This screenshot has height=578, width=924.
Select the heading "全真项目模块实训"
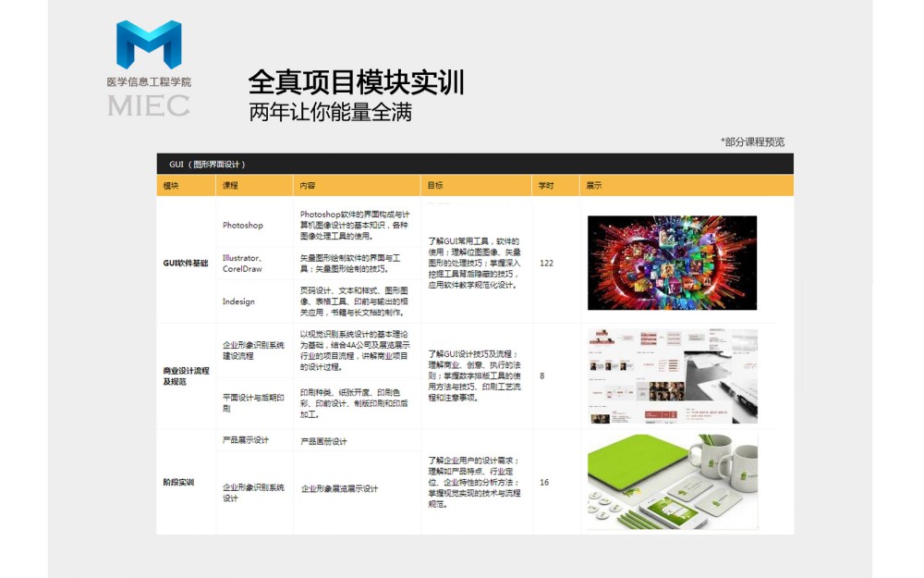click(356, 82)
